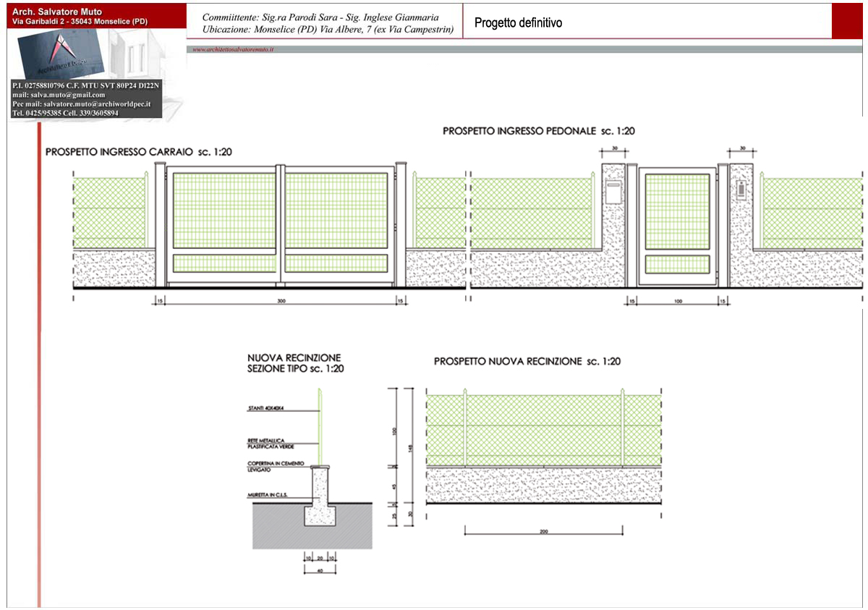Select the "Progetto definitivo" title text
Screen dimensions: 868x610
click(518, 23)
